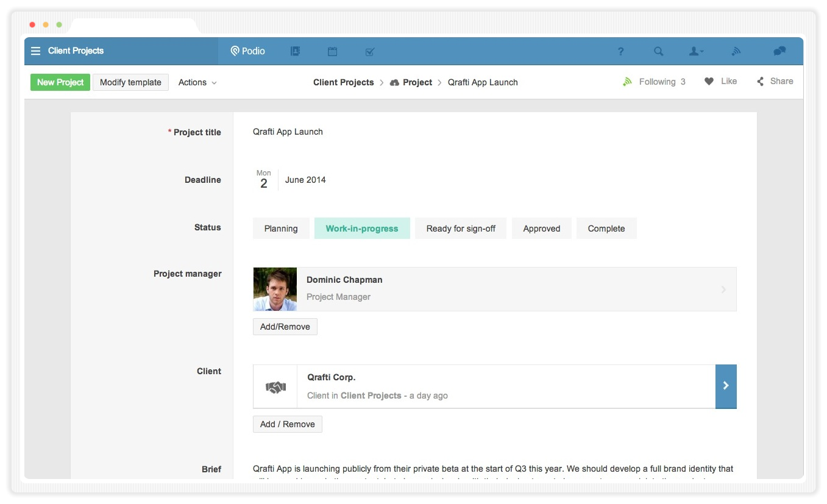Click the Modify template button
The height and width of the screenshot is (504, 827).
(130, 82)
